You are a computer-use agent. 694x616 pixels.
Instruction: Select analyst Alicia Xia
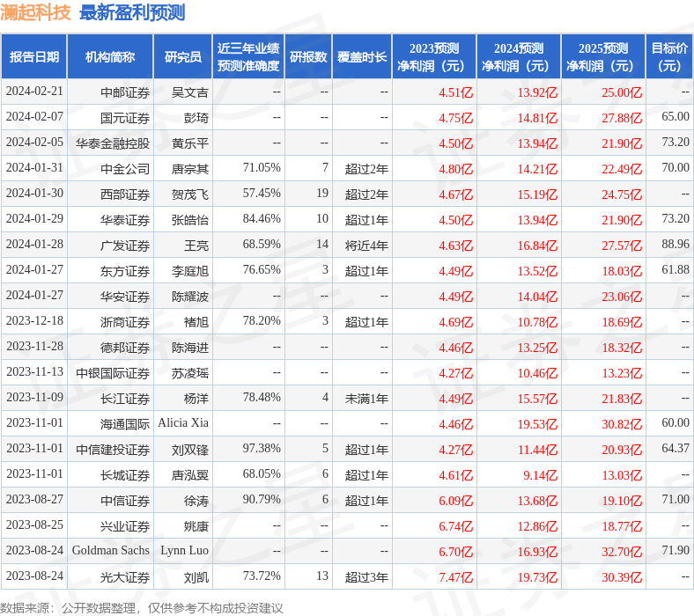[x=183, y=423]
